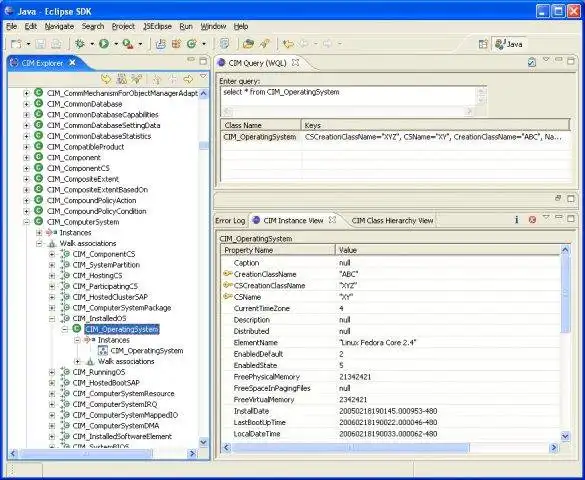Collapse the CIM_InstalledOS tree node
Image resolution: width=585 pixels, height=480 pixels.
[52, 319]
